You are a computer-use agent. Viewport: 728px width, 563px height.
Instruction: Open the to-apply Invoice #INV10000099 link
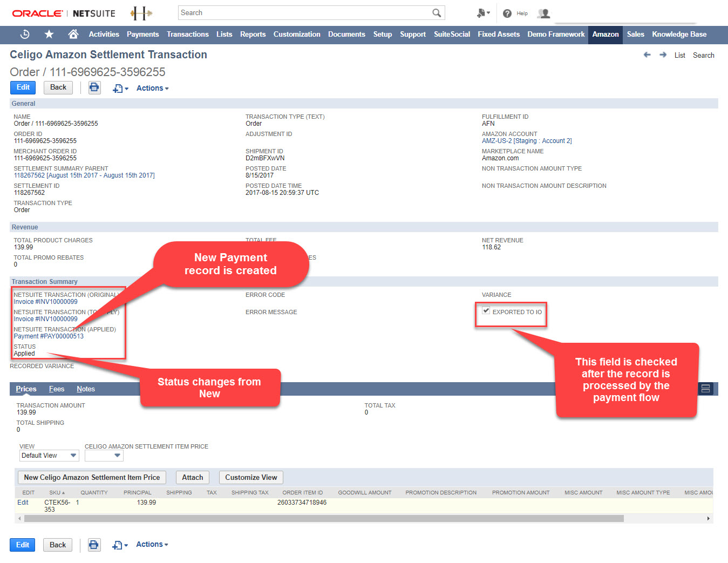click(x=45, y=319)
